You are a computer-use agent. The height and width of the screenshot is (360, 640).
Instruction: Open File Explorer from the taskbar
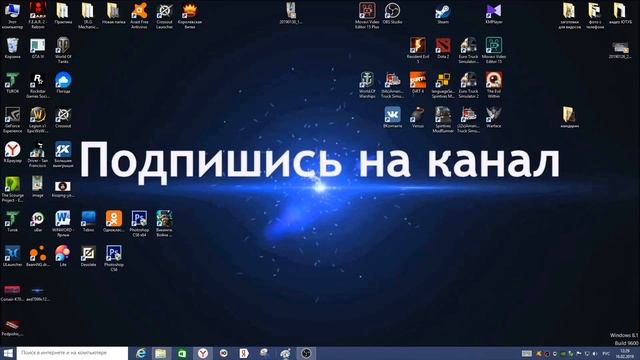coord(161,353)
